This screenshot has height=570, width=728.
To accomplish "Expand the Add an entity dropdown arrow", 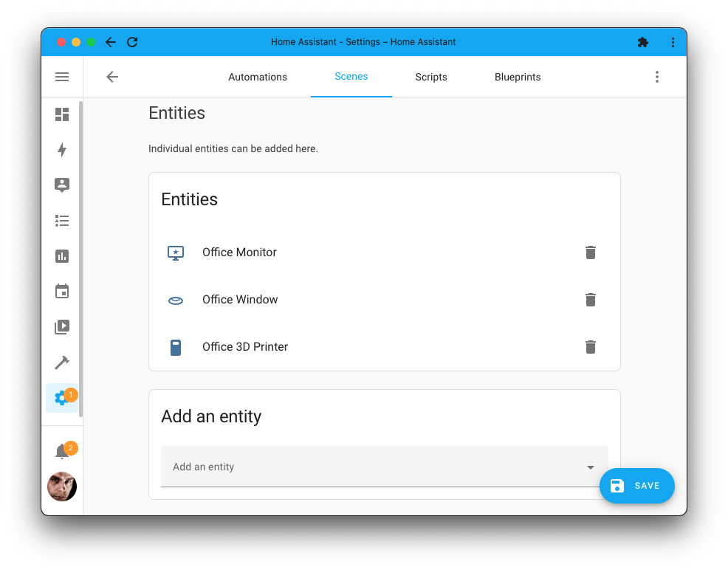I will (x=590, y=467).
